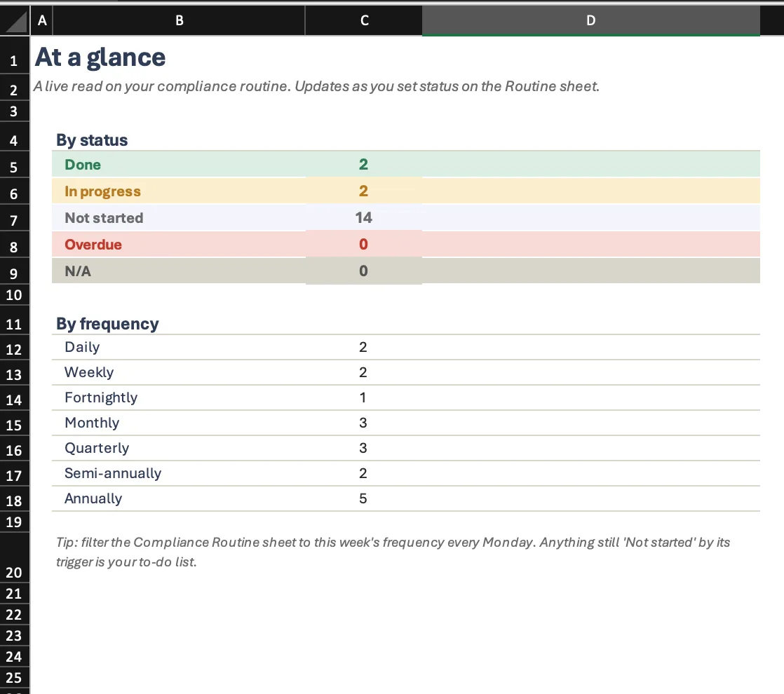Select row 5 header
The image size is (784, 694).
[15, 165]
